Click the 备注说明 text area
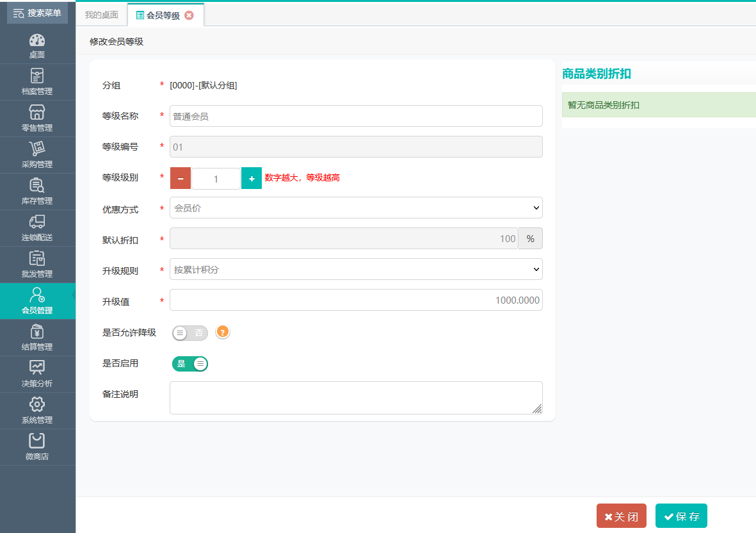 coord(356,398)
